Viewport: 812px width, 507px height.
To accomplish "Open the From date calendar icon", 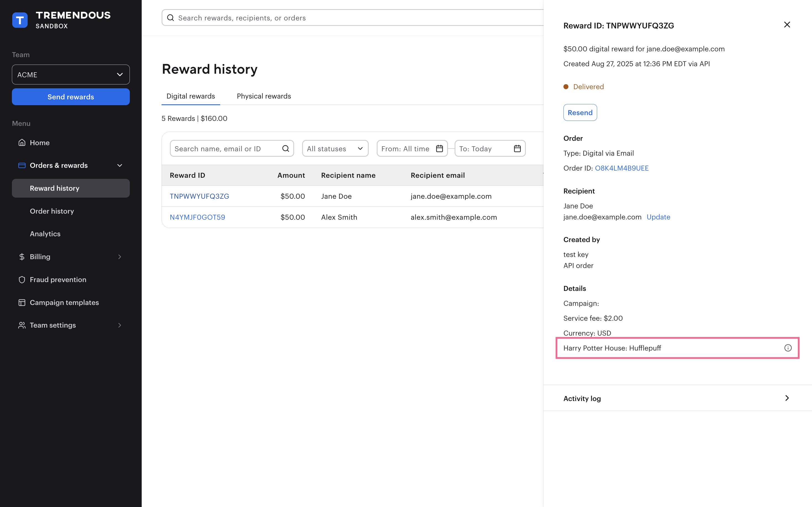I will coord(439,148).
